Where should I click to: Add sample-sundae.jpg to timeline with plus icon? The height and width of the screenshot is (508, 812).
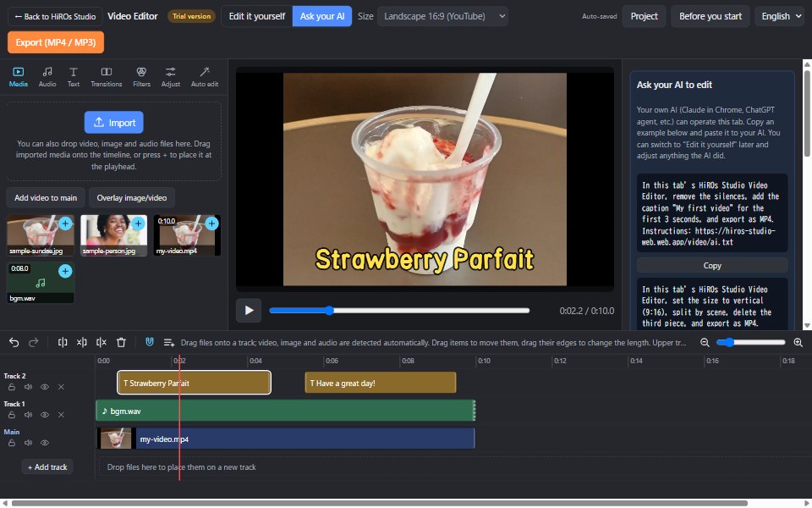65,224
